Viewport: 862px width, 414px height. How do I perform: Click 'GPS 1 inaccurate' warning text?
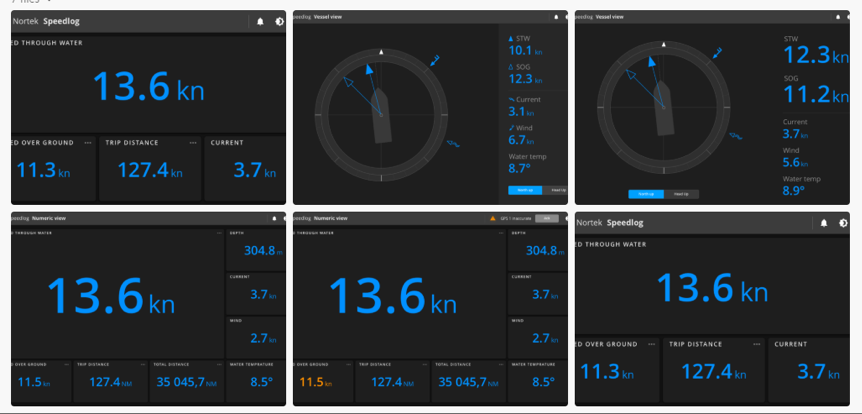coord(515,219)
